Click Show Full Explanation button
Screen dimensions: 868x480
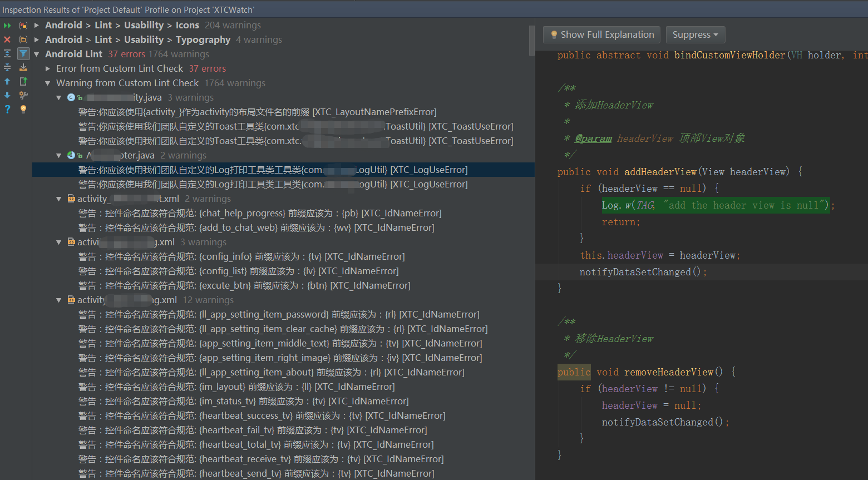pos(601,34)
